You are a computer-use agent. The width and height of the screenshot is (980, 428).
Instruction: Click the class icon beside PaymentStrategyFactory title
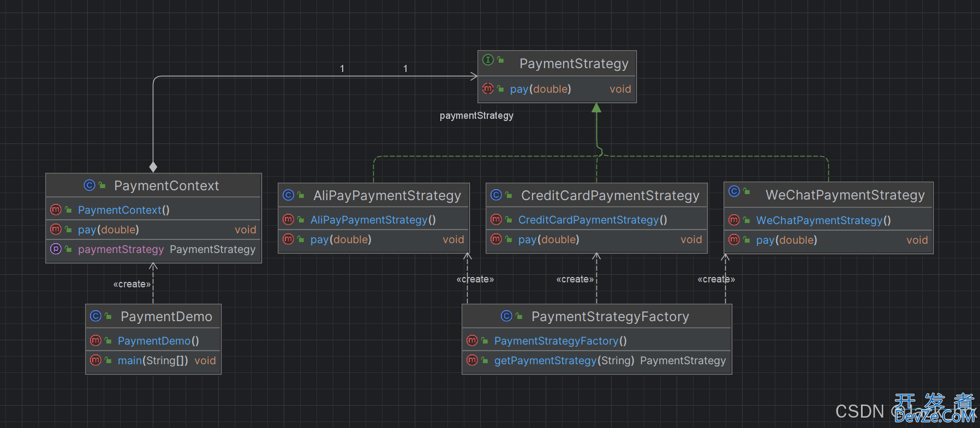(x=506, y=316)
